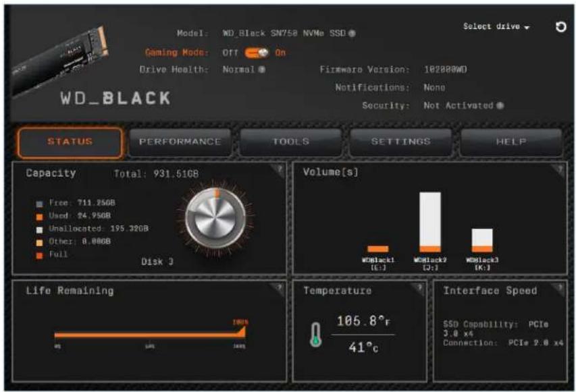The image size is (576, 392).
Task: Click the help corner icon in Capacity panel
Action: (x=279, y=169)
